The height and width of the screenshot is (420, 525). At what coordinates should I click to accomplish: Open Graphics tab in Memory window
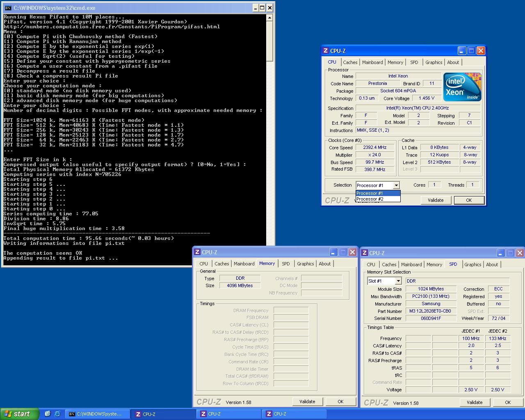point(305,264)
